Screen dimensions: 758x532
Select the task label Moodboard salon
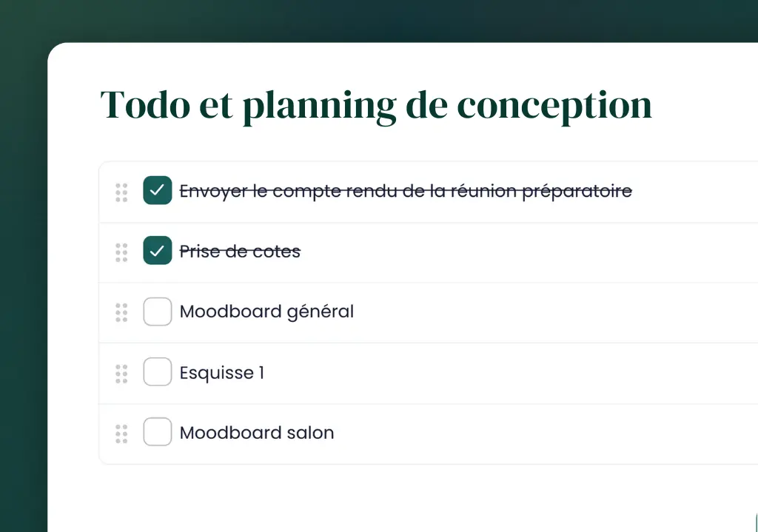click(x=256, y=434)
